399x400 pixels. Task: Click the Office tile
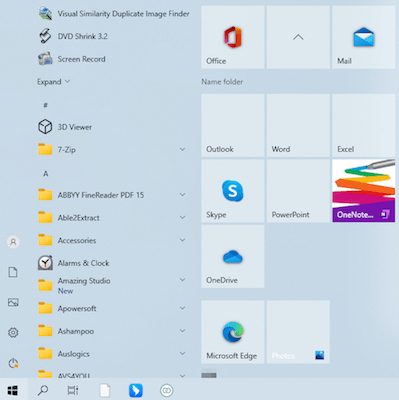pos(233,37)
